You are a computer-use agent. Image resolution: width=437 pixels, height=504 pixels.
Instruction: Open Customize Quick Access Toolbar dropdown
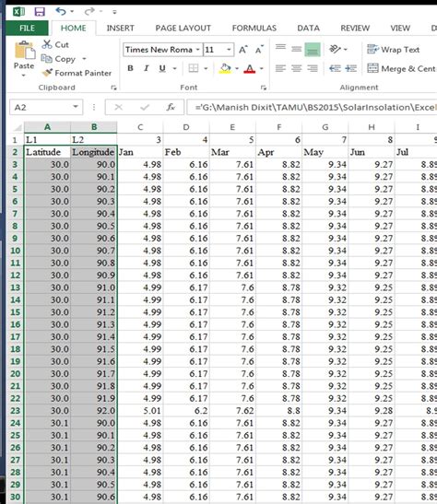[114, 12]
